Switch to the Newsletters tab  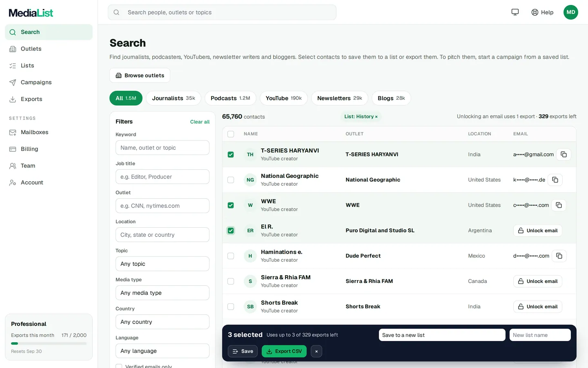pyautogui.click(x=340, y=98)
